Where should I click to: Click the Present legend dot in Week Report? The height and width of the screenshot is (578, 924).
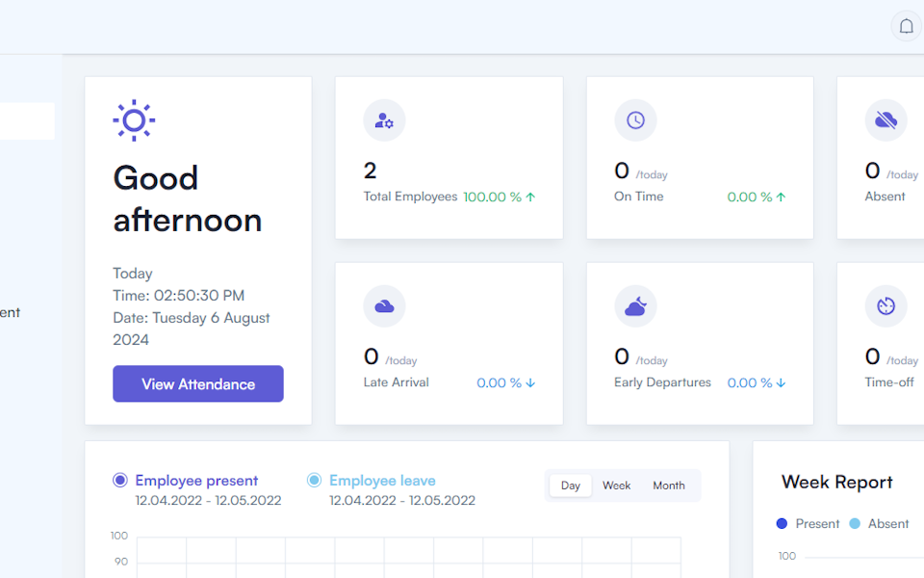click(x=782, y=524)
